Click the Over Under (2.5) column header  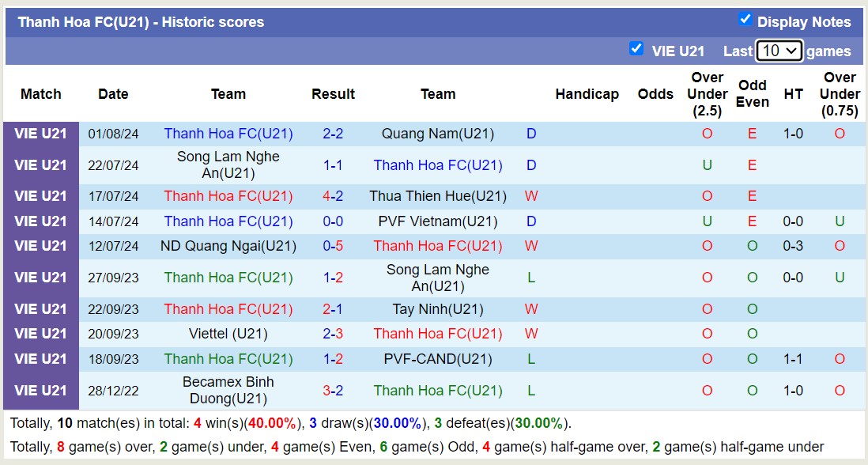707,94
